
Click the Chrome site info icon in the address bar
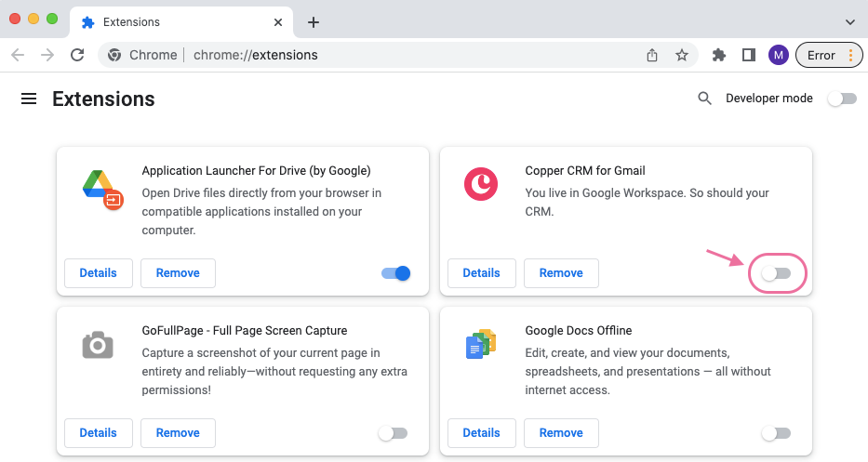(x=114, y=55)
